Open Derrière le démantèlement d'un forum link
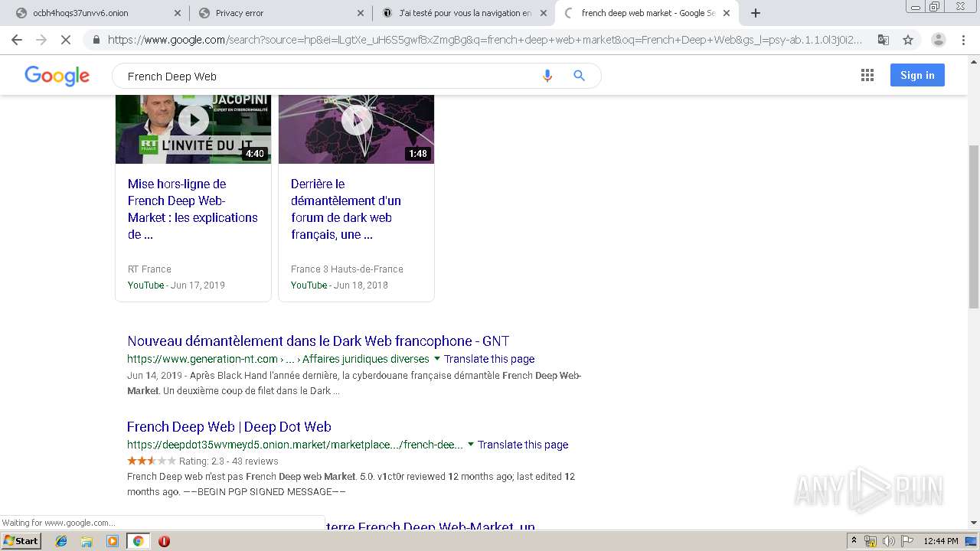Viewport: 980px width, 551px height. click(x=346, y=209)
